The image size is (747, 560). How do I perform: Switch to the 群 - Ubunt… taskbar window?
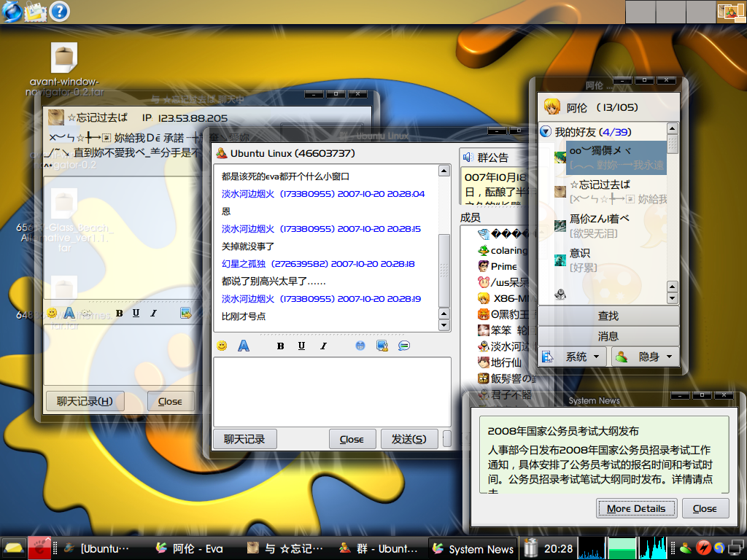[379, 548]
